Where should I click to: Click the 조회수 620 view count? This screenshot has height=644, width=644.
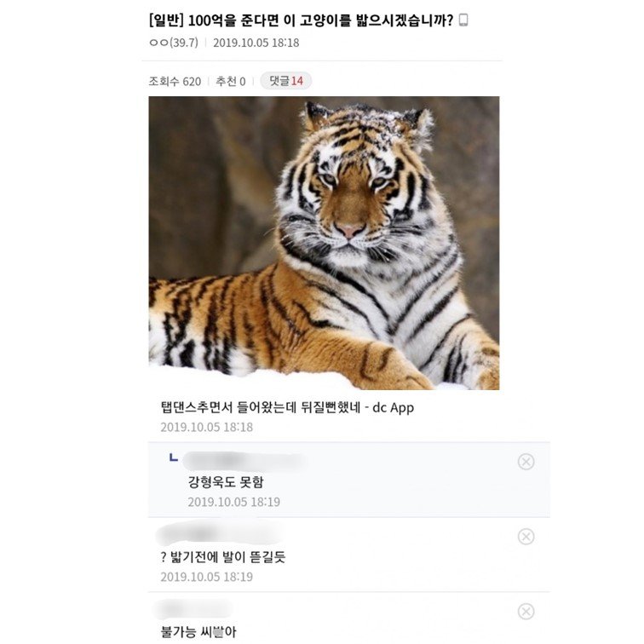[x=175, y=81]
